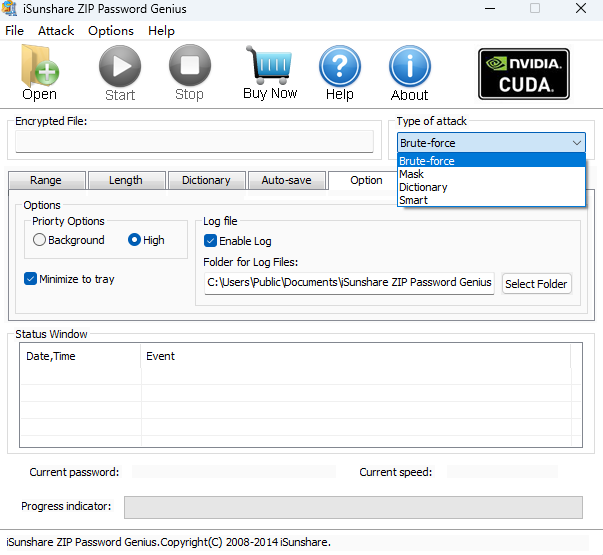Choose Smart from the attack list
Screen dimensions: 603x555
coord(491,200)
